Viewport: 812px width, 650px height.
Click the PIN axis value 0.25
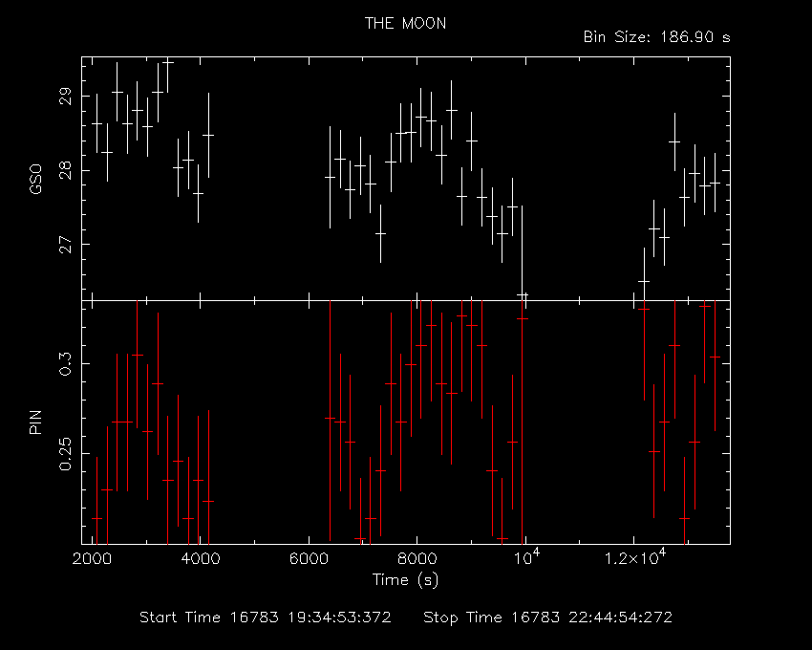(x=66, y=454)
